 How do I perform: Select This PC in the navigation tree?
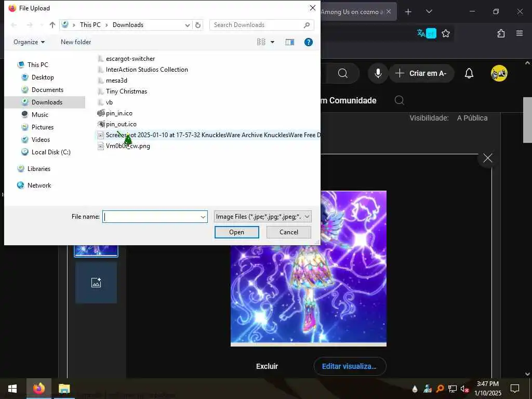click(x=38, y=64)
